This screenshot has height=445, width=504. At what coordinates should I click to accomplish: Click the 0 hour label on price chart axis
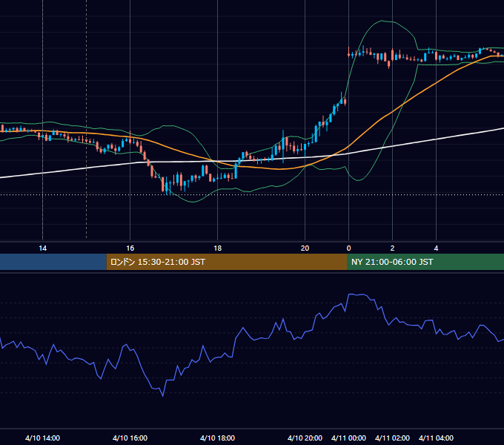(349, 248)
